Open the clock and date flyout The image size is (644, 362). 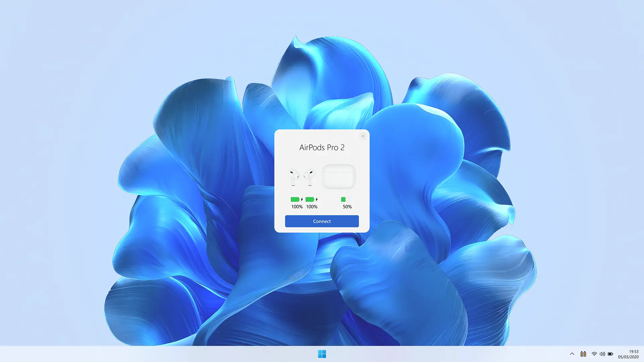(628, 354)
